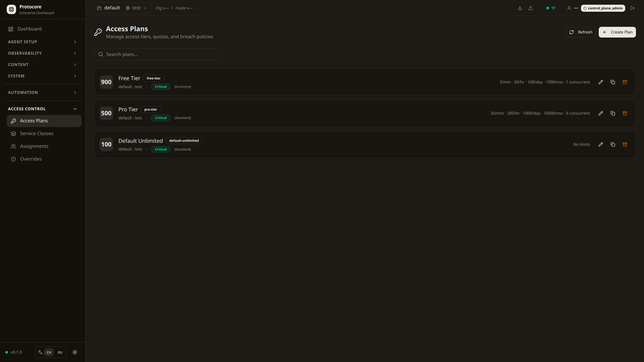Open Service Classes in sidebar
Image resolution: width=644 pixels, height=362 pixels.
tap(37, 133)
